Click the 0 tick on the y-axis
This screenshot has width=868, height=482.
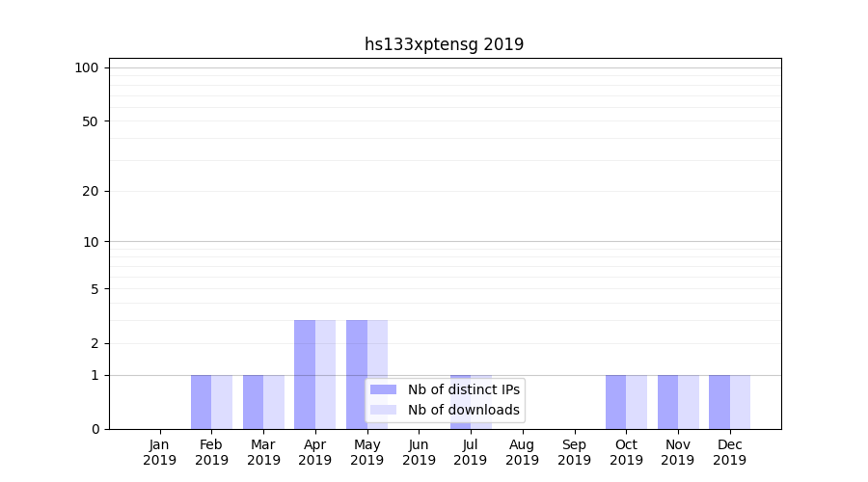click(95, 429)
